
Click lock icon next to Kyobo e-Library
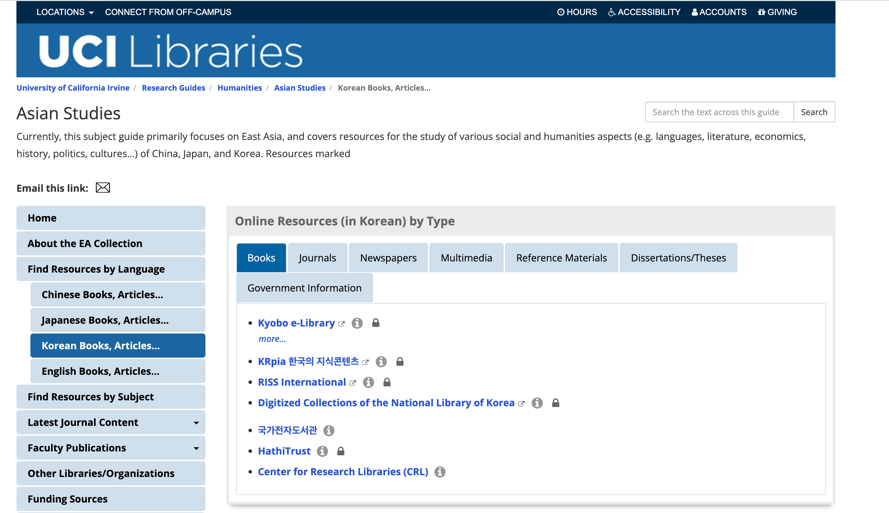pyautogui.click(x=375, y=323)
